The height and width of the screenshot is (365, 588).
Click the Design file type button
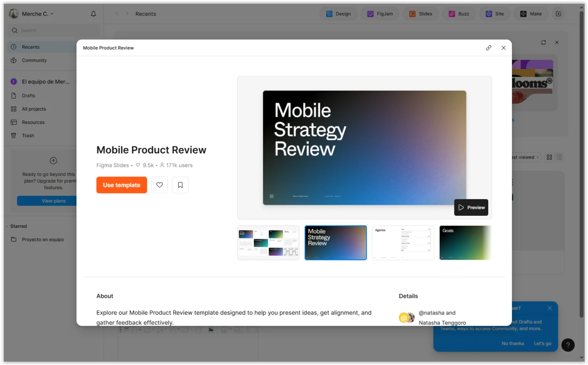point(338,14)
